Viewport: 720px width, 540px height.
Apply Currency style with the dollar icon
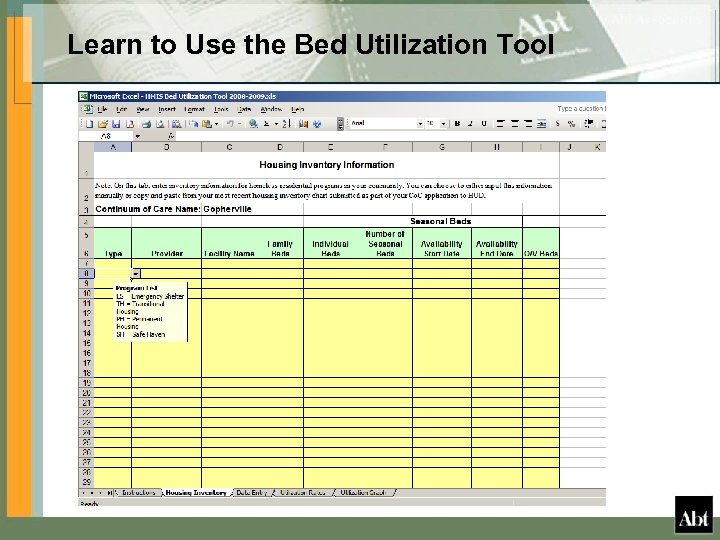558,124
